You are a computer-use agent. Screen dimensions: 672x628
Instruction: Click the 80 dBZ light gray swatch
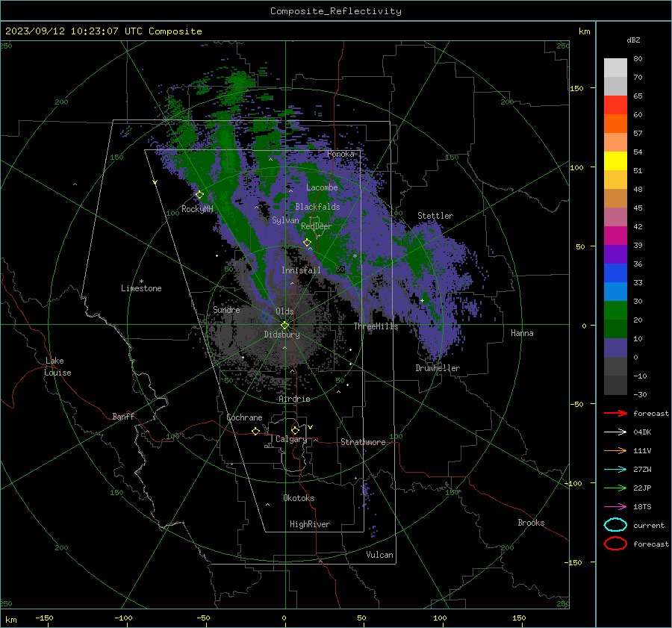tap(615, 68)
